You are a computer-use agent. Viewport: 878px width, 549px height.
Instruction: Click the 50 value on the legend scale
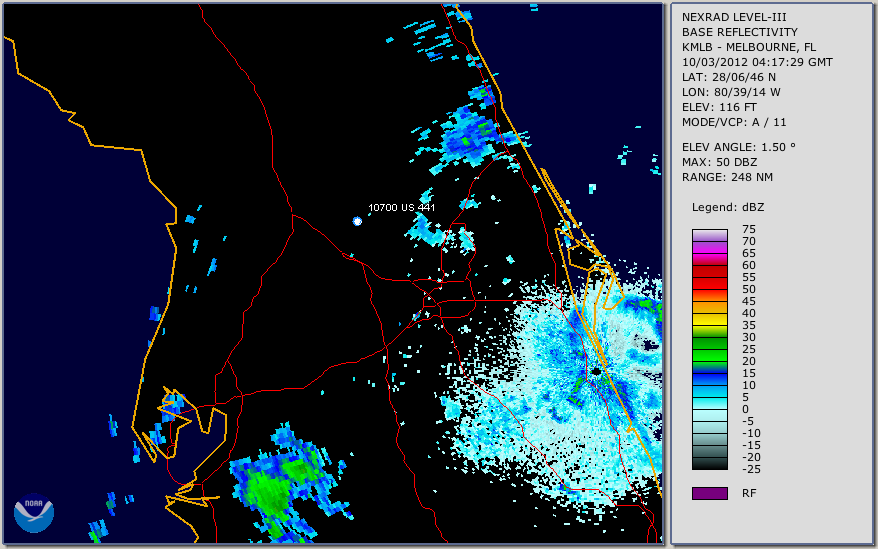coord(749,289)
